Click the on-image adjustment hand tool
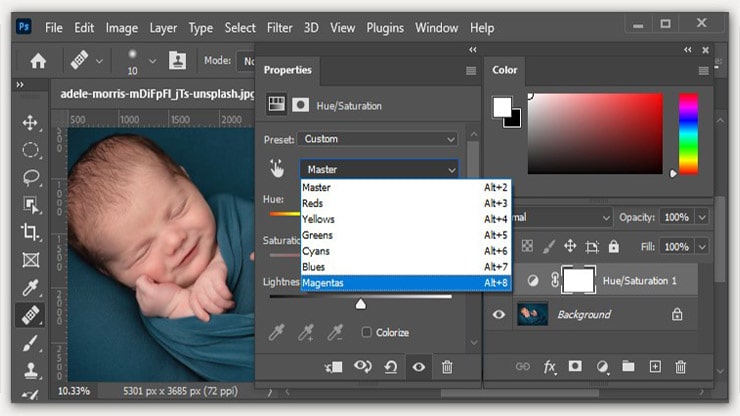The height and width of the screenshot is (416, 740). click(x=277, y=169)
